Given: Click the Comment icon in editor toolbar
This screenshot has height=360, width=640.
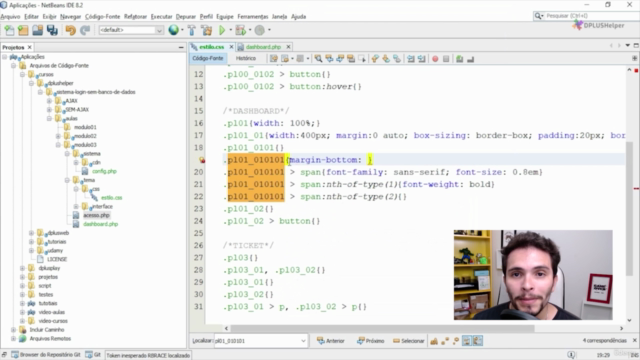Looking at the screenshot, I should [x=460, y=59].
